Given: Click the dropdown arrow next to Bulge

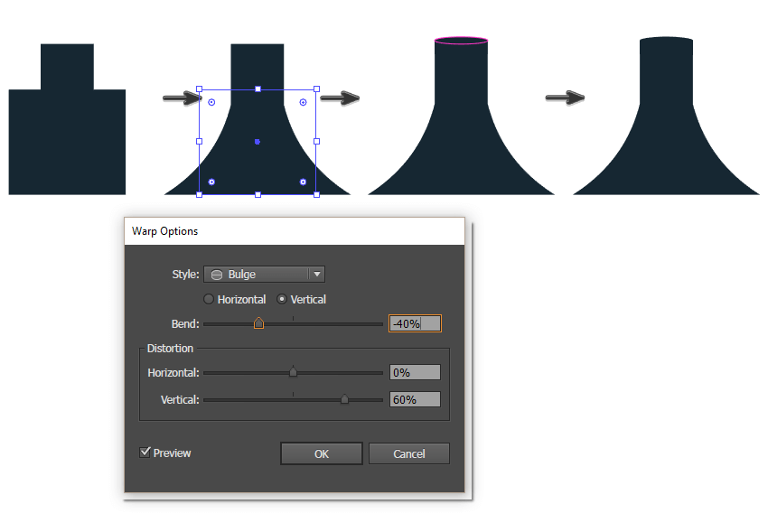Looking at the screenshot, I should tap(316, 274).
